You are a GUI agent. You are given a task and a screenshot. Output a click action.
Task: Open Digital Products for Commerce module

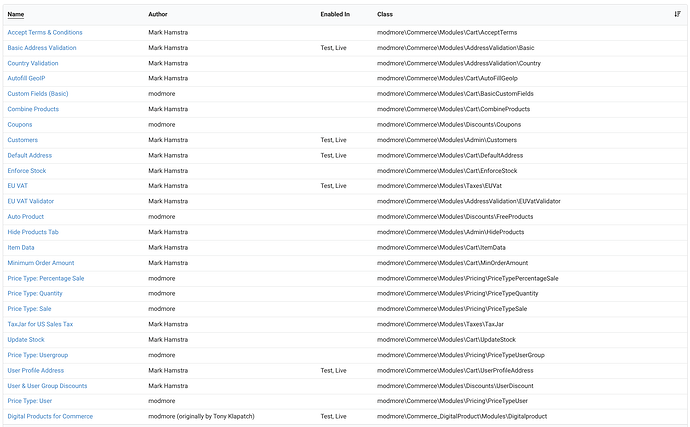50,416
